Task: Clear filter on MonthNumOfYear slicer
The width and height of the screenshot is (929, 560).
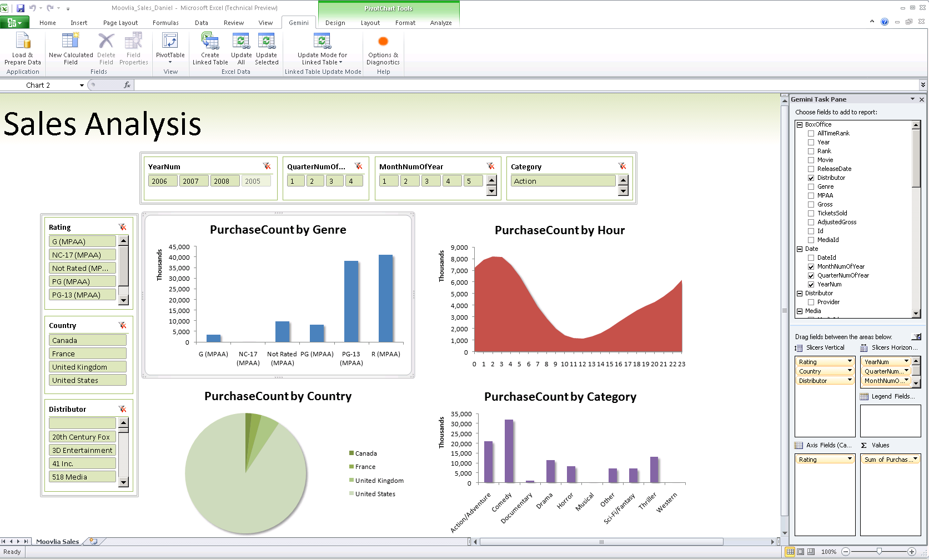Action: 491,166
